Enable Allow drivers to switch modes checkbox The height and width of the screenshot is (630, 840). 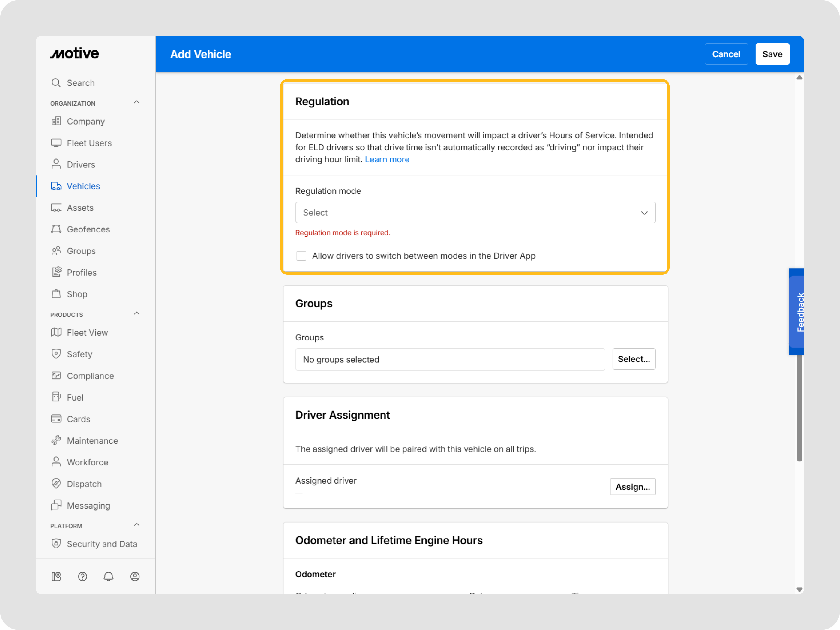tap(301, 256)
